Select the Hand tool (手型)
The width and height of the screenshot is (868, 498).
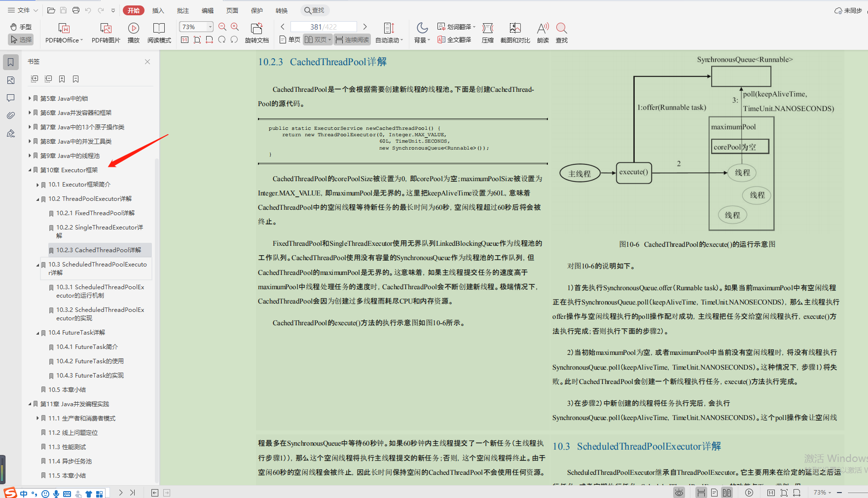[21, 27]
